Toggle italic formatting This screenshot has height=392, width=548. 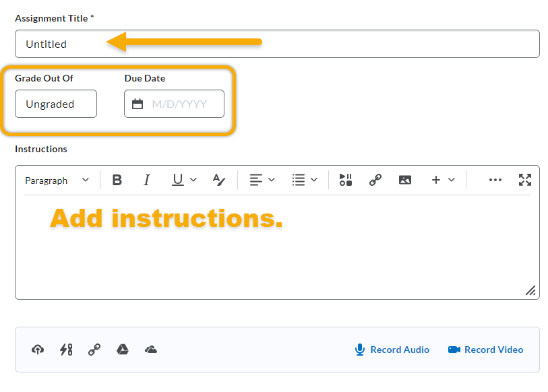[147, 180]
